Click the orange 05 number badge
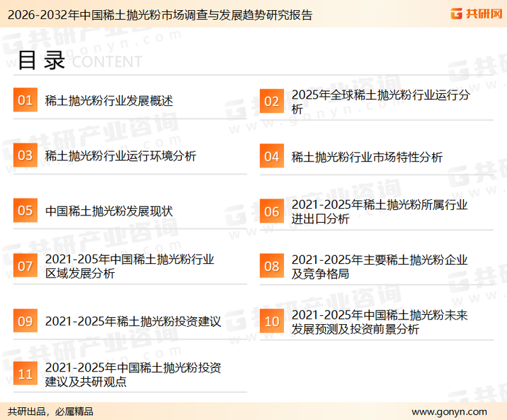Screen dimensions: 507x420 (25, 210)
